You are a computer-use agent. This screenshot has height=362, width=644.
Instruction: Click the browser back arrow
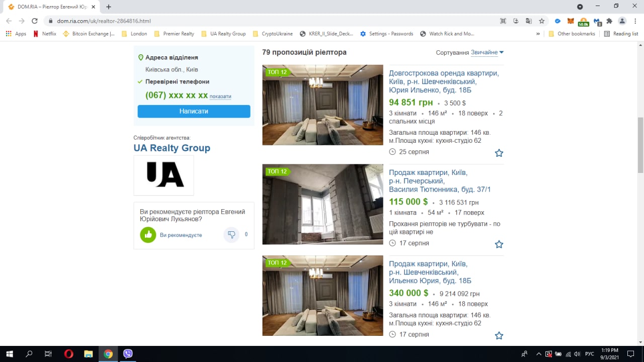pyautogui.click(x=9, y=21)
